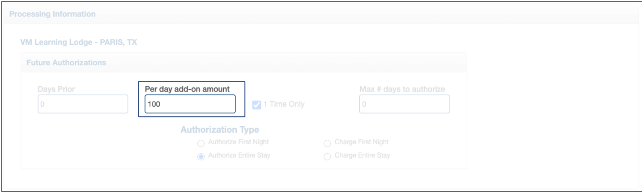Choose the Charge Entire Stay radio button
644x193 pixels.
point(327,156)
